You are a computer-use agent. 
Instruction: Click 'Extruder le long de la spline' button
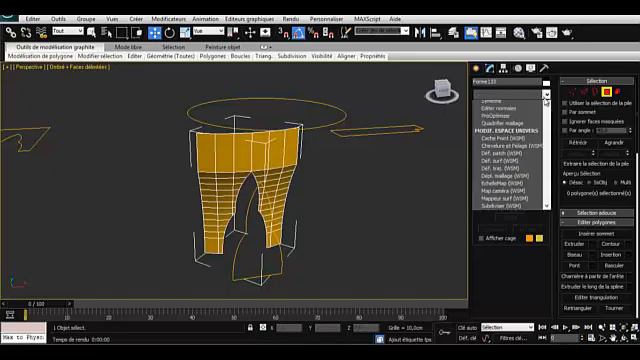(x=593, y=287)
